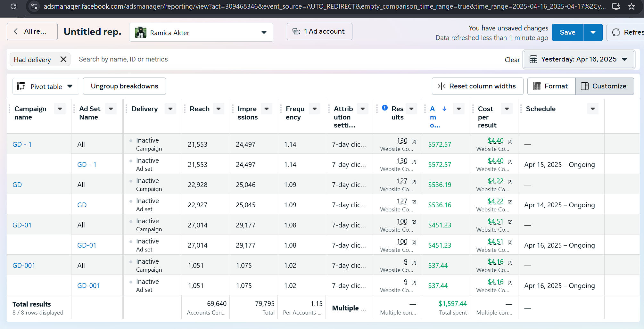
Task: Open the Reach column menu arrow
Action: point(219,109)
